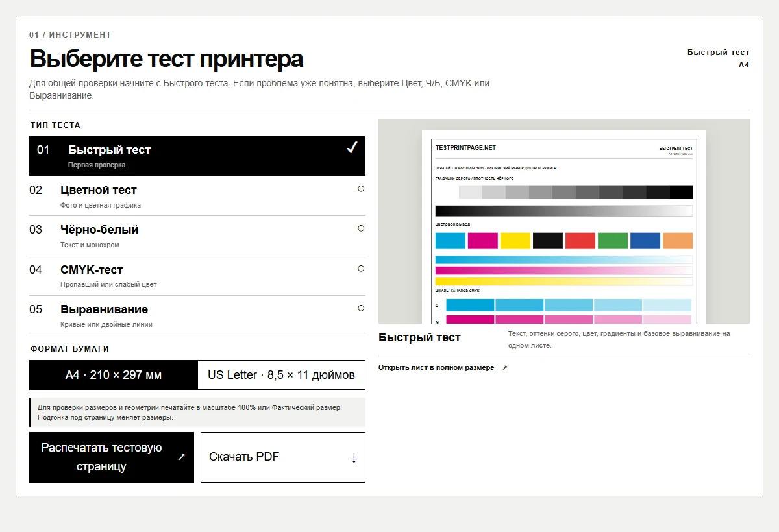This screenshot has height=532, width=779.
Task: Click the CMYK-тест title text
Action: pyautogui.click(x=92, y=270)
